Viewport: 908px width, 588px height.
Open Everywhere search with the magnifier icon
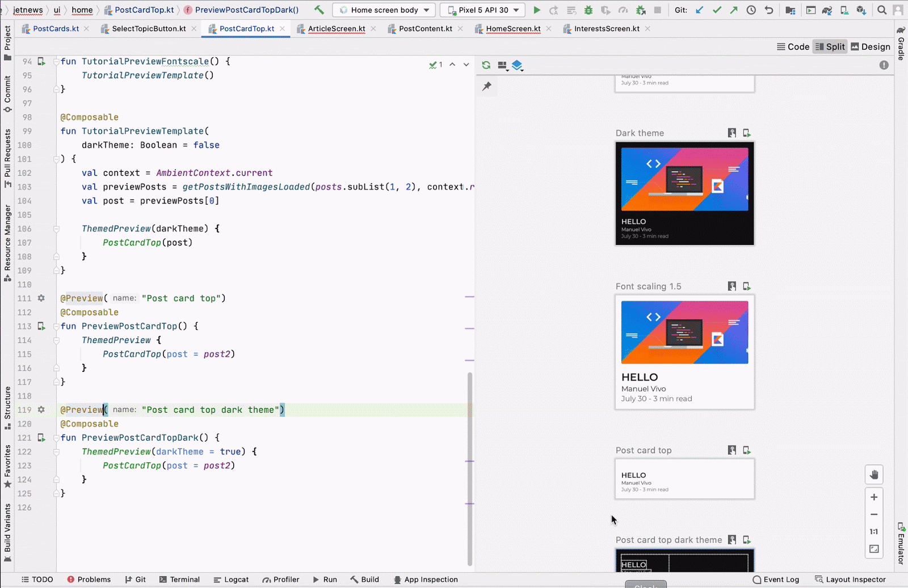point(881,10)
